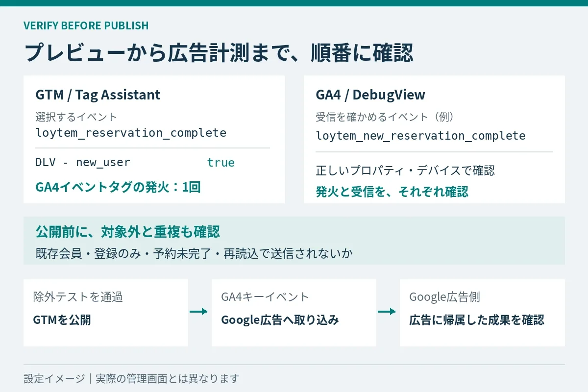Click the 'GTMを公開' step text
The image size is (588, 392).
[62, 320]
